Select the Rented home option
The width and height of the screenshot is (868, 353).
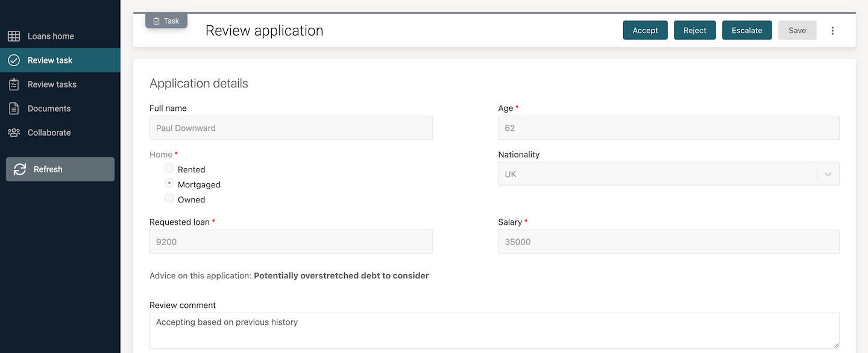pyautogui.click(x=169, y=167)
